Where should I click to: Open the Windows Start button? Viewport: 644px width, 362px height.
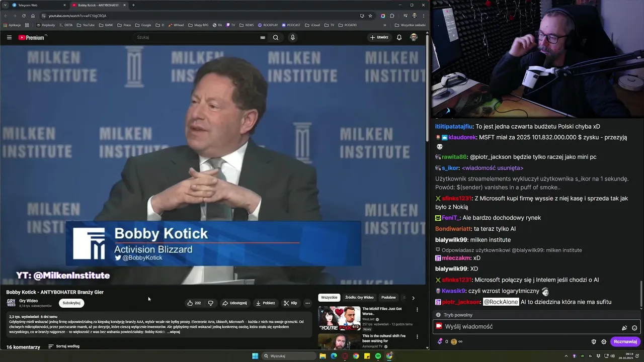(x=255, y=356)
